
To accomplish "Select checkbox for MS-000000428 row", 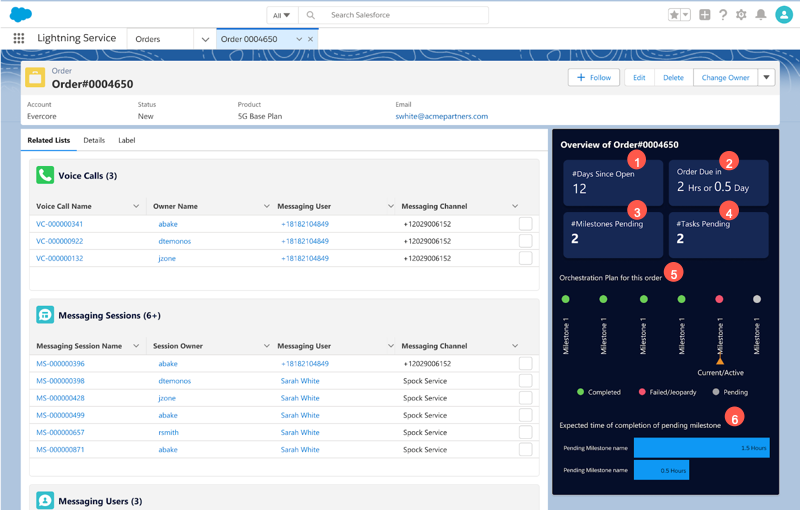I will tap(526, 398).
